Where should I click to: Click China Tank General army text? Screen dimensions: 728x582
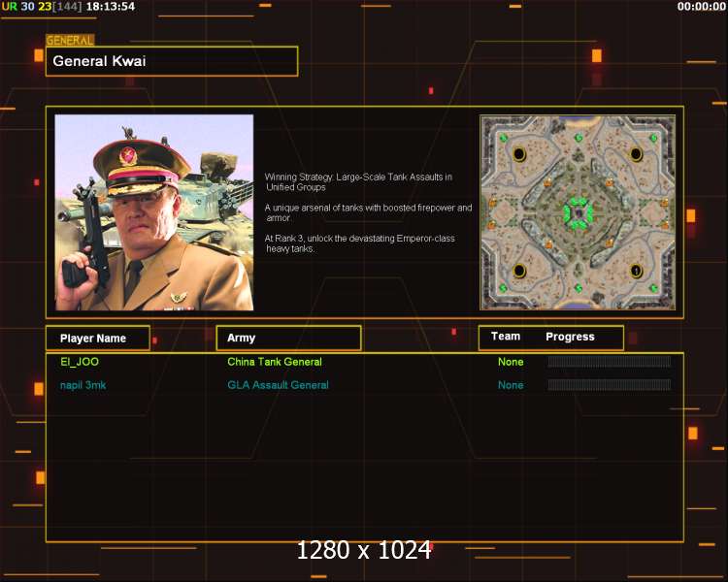(275, 362)
